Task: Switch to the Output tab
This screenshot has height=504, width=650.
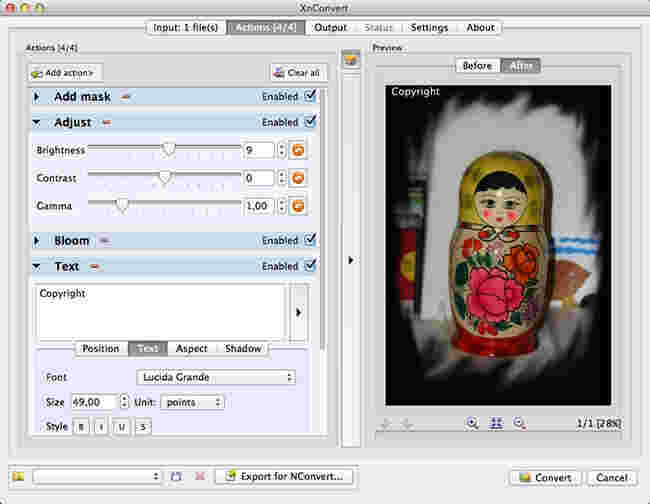Action: [330, 28]
